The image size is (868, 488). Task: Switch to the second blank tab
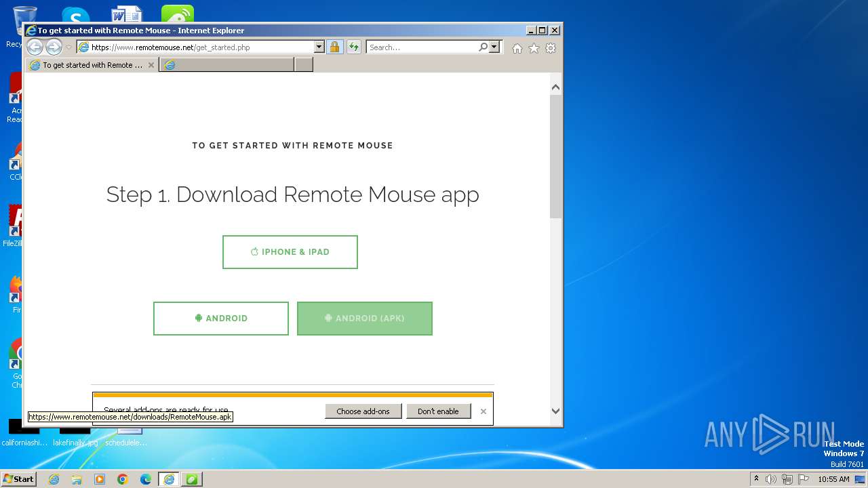coord(226,65)
